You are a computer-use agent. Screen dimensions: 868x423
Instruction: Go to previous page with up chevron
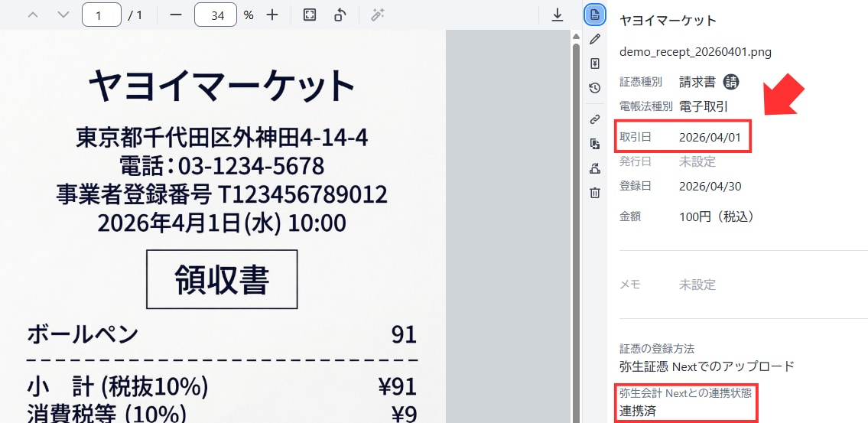click(x=33, y=15)
